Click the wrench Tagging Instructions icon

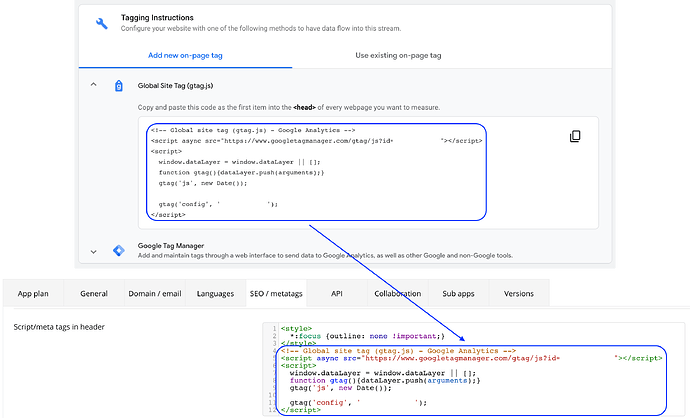(x=102, y=23)
